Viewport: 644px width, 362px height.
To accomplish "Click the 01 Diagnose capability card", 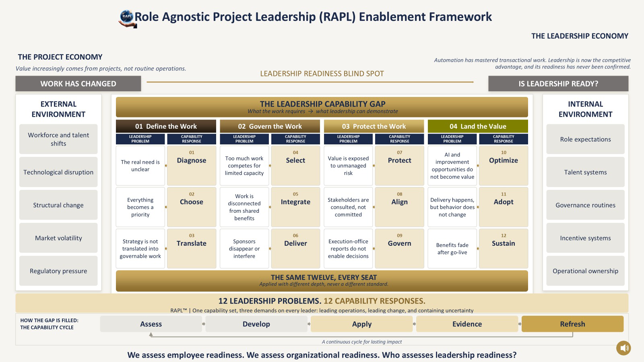I will [192, 166].
